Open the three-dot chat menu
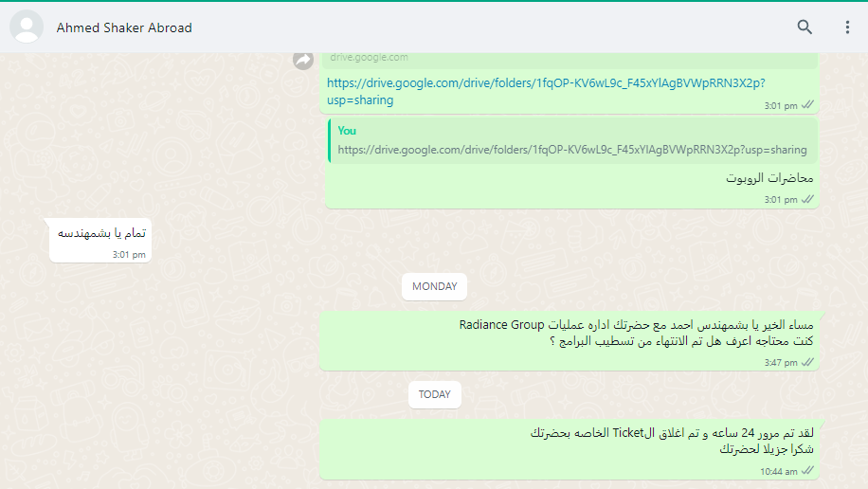 (x=847, y=27)
